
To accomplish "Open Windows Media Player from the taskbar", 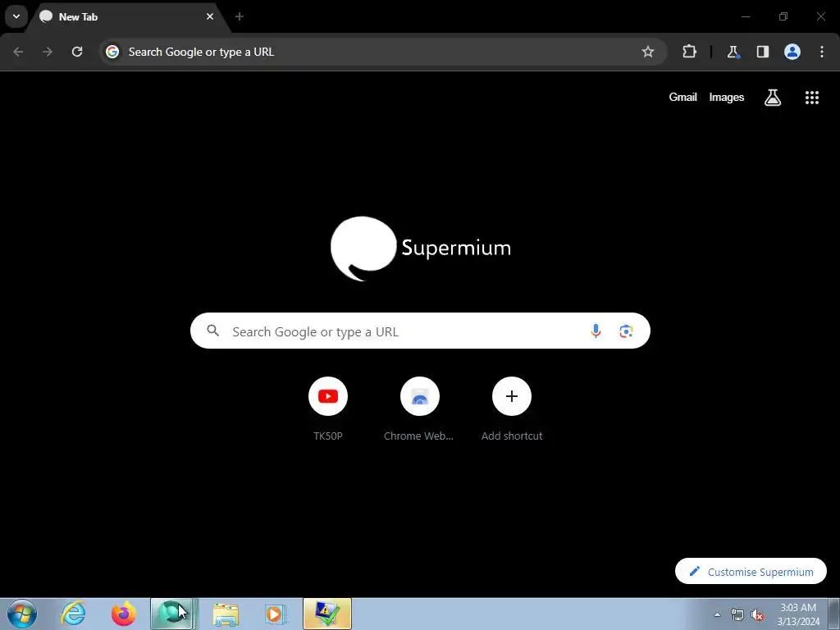I will (x=276, y=614).
